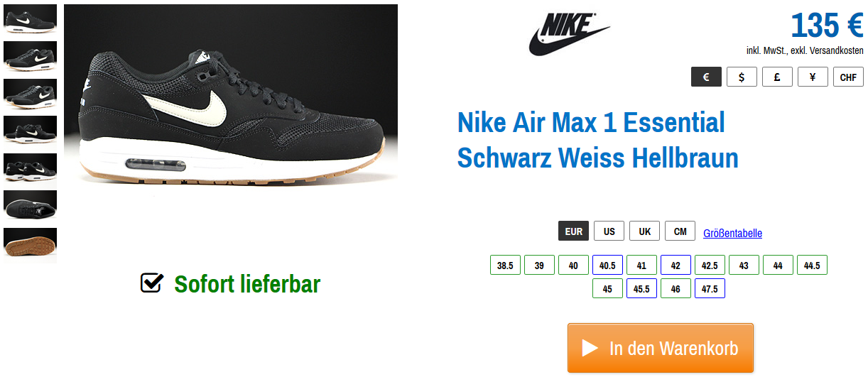This screenshot has width=868, height=377.
Task: Choose size 47.5
Action: pos(710,288)
